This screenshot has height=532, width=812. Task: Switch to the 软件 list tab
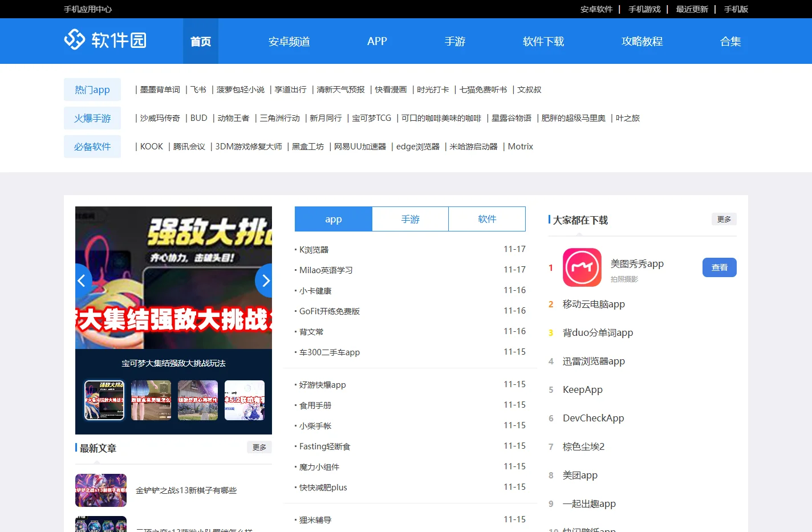[487, 219]
